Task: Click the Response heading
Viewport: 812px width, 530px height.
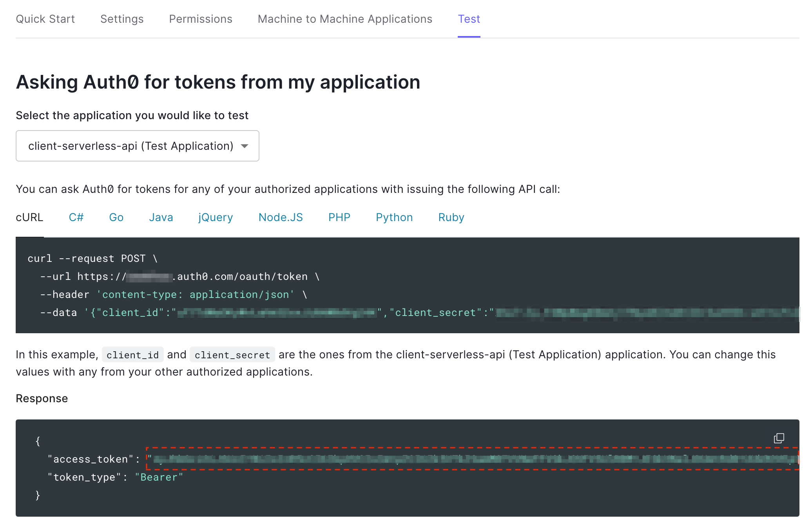Action: (42, 398)
